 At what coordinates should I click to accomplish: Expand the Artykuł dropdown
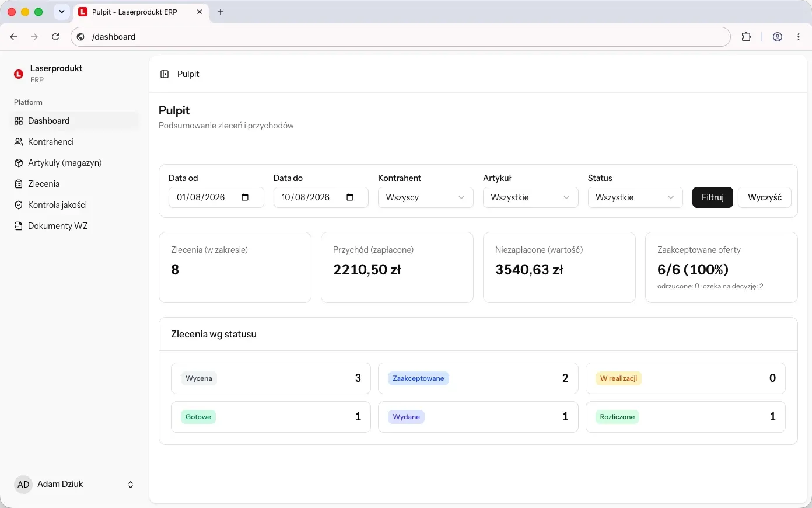[x=531, y=197]
